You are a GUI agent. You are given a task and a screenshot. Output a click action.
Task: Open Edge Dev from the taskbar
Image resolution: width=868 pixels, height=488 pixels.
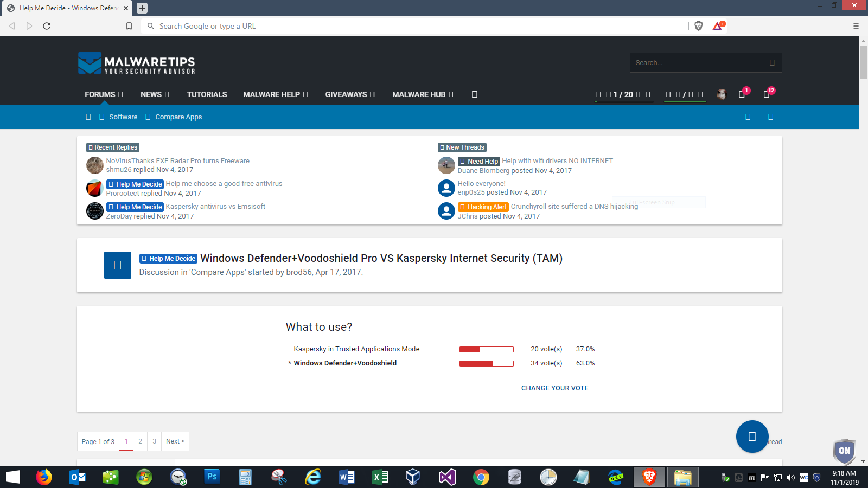(615, 477)
